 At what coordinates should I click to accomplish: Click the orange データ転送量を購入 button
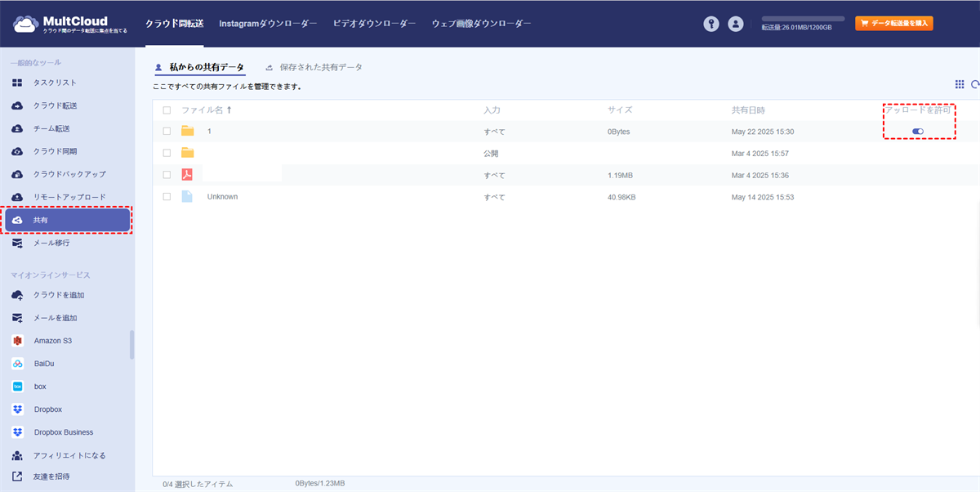coord(893,24)
